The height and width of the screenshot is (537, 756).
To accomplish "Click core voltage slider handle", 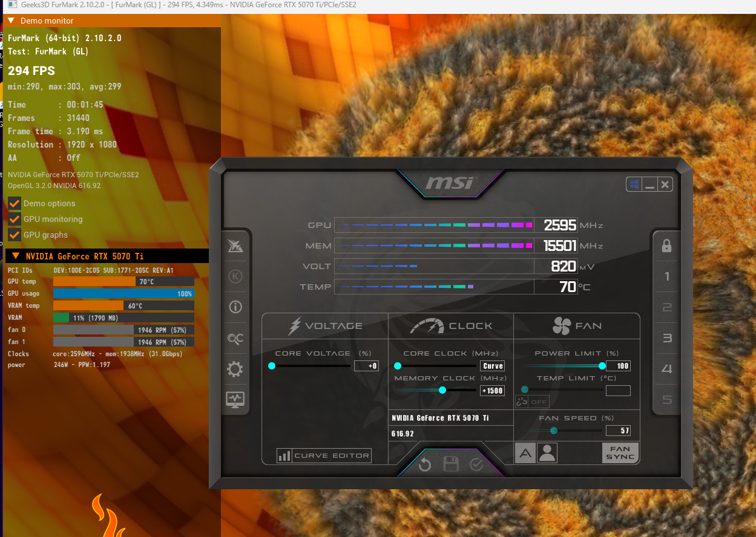I will click(x=272, y=366).
